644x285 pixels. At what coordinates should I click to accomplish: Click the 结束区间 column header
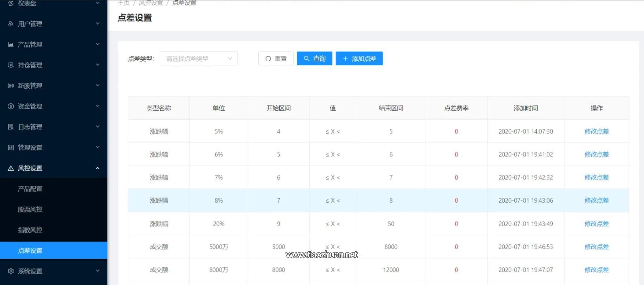391,108
